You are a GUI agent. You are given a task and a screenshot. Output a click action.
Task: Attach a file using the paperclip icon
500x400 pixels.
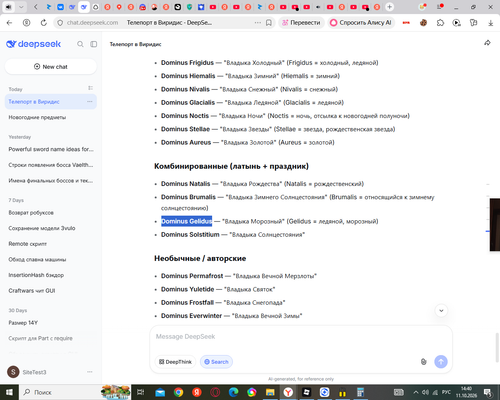pos(423,362)
